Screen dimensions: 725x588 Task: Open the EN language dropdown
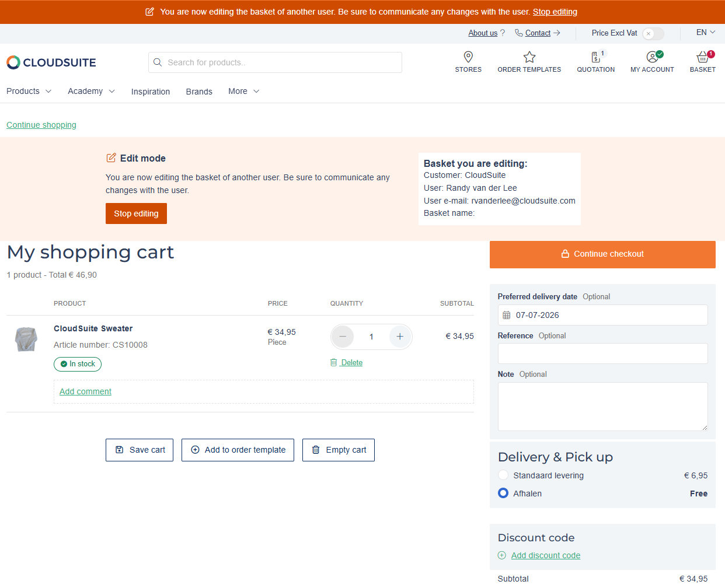coord(706,32)
